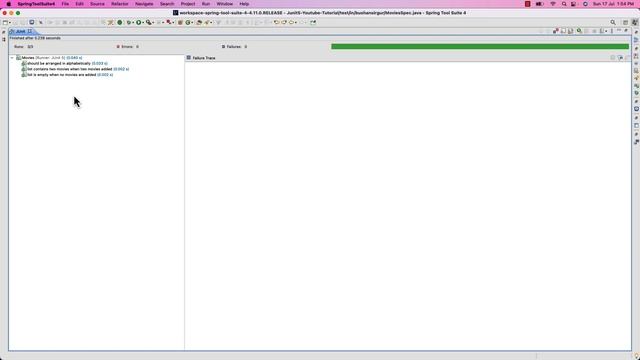Open the Debug dropdown arrow

coord(133,22)
